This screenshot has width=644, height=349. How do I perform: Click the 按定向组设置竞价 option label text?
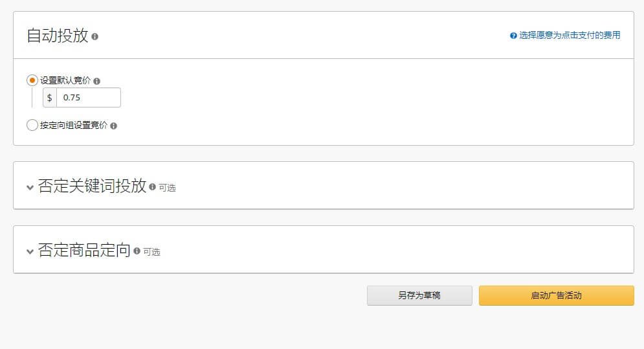[x=74, y=126]
